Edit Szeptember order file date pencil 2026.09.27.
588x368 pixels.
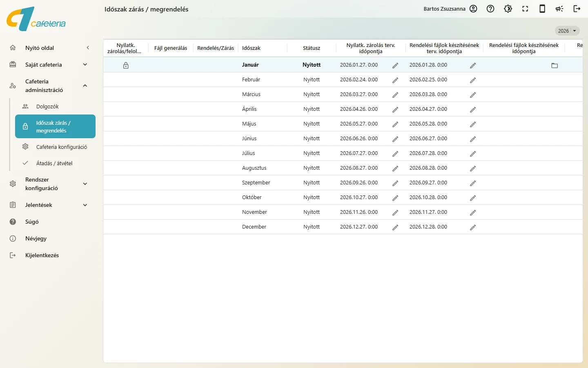pos(473,183)
